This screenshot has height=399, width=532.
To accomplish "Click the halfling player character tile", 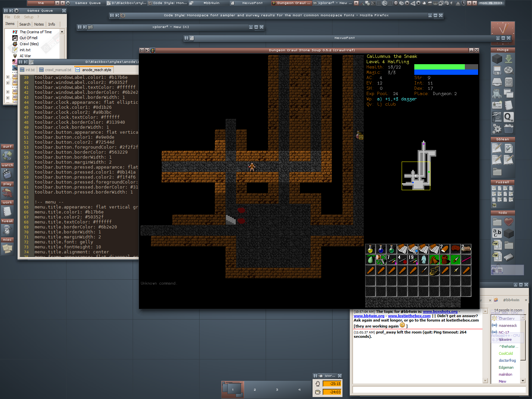I will pos(252,167).
